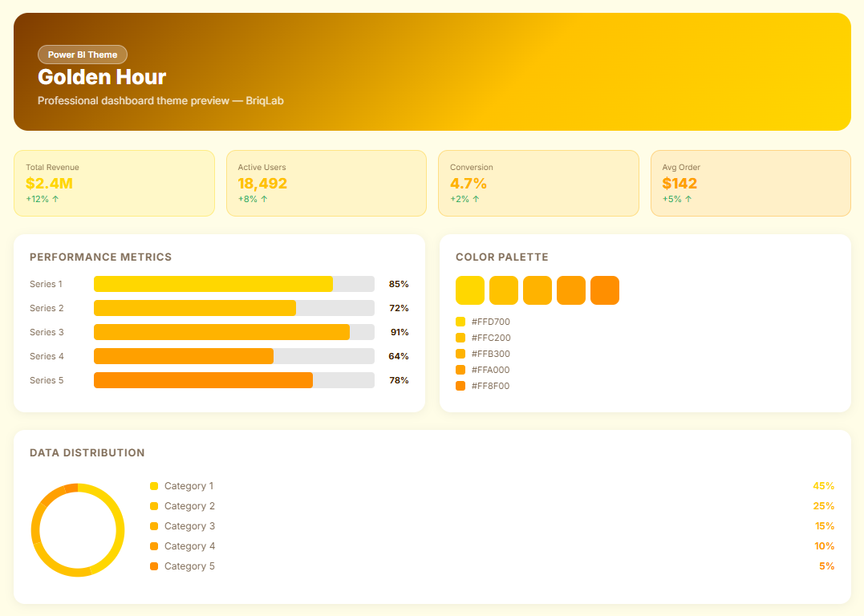Image resolution: width=864 pixels, height=616 pixels.
Task: Select the middle large swatch in Color Palette
Action: pyautogui.click(x=537, y=290)
